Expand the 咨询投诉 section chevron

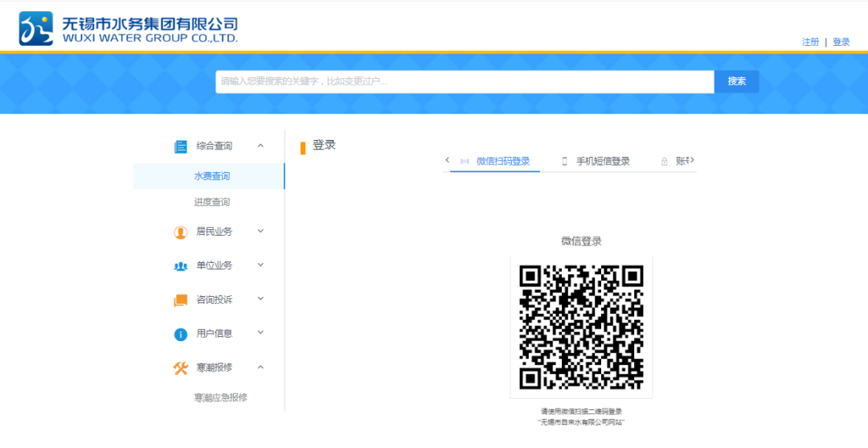click(x=260, y=299)
